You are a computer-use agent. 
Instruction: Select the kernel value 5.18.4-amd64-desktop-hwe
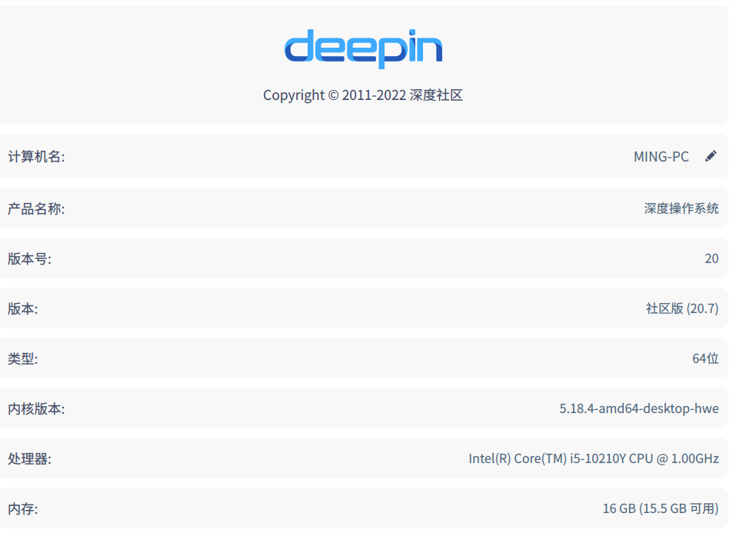click(639, 408)
